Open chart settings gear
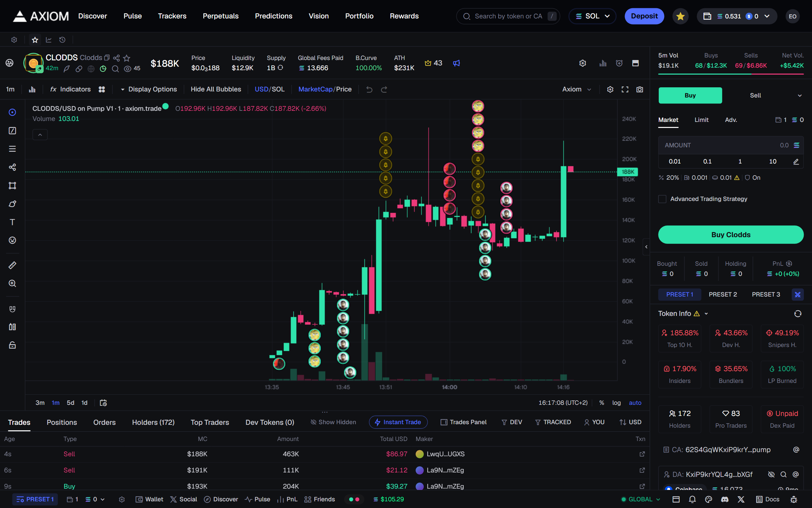 [610, 89]
